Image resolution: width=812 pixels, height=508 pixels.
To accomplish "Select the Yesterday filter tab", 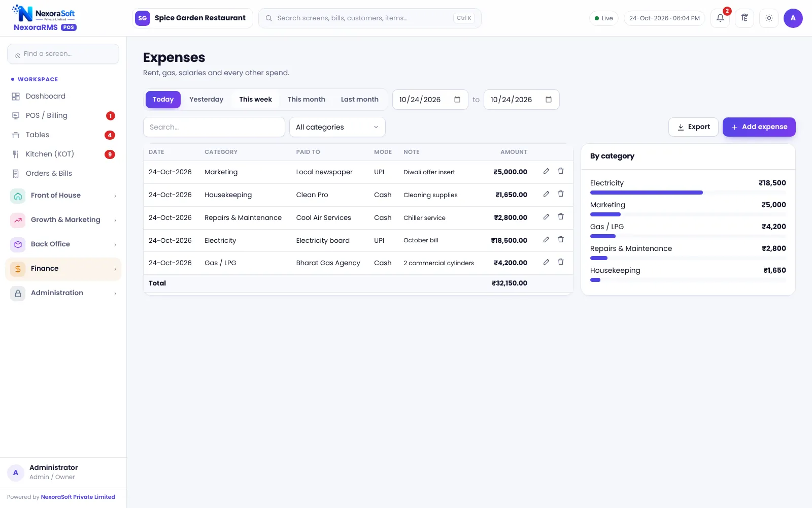I will tap(206, 100).
